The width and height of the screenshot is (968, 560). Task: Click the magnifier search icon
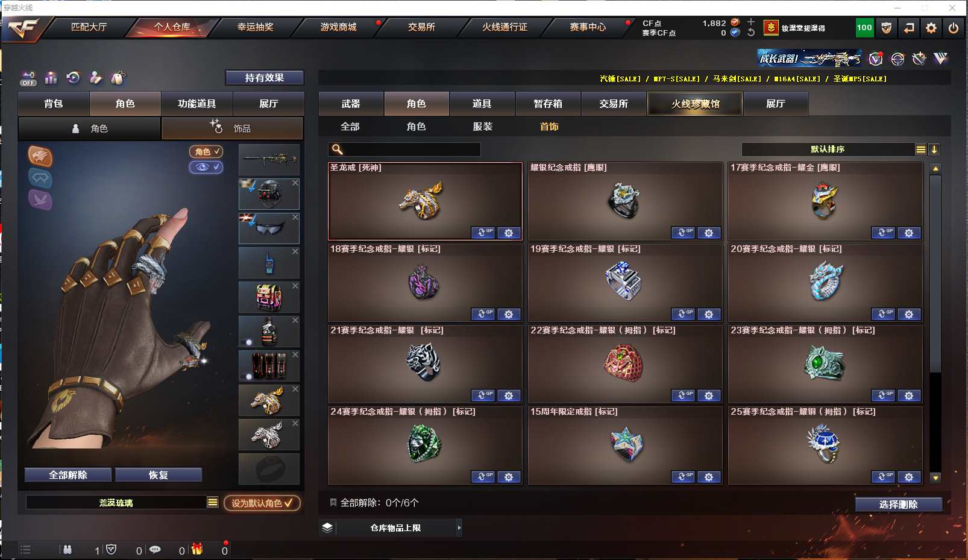(x=338, y=149)
